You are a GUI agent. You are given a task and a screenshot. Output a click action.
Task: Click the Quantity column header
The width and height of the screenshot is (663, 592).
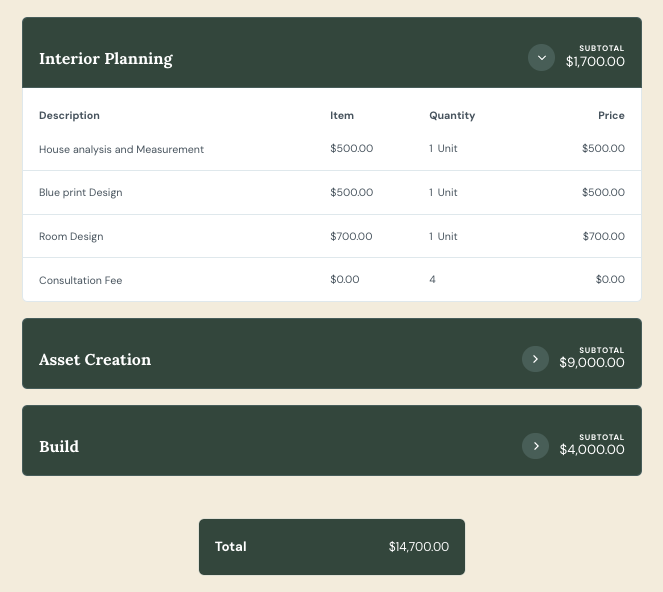pos(452,116)
